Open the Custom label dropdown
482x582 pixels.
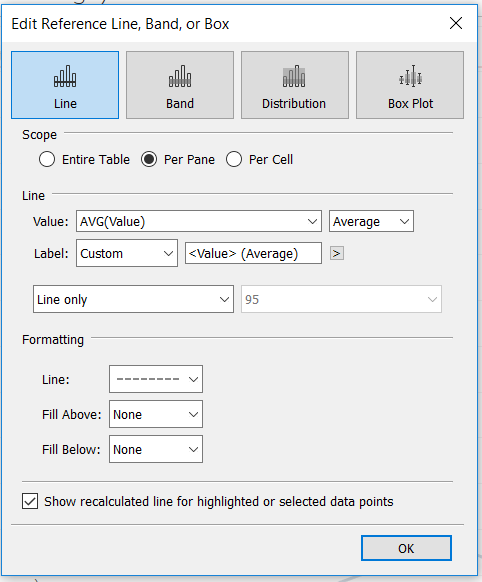tap(127, 253)
